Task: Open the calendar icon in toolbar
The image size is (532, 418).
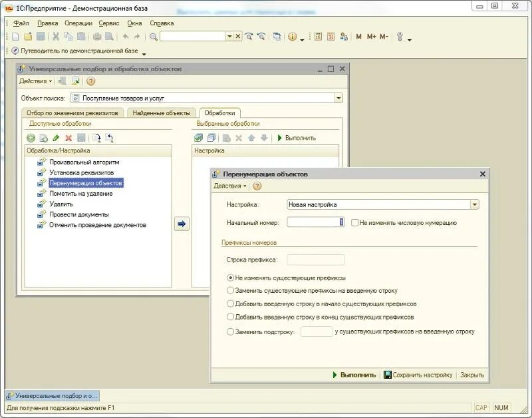Action: click(331, 37)
